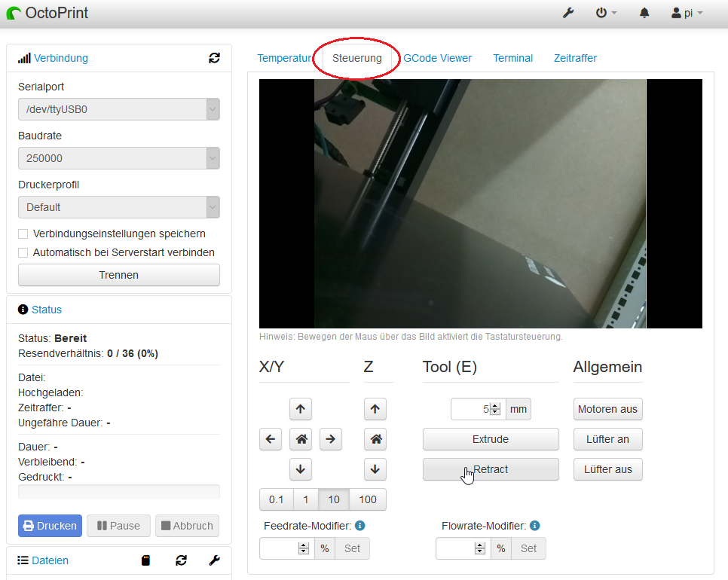This screenshot has width=728, height=580.
Task: Switch to the GCode Viewer tab
Action: point(437,58)
